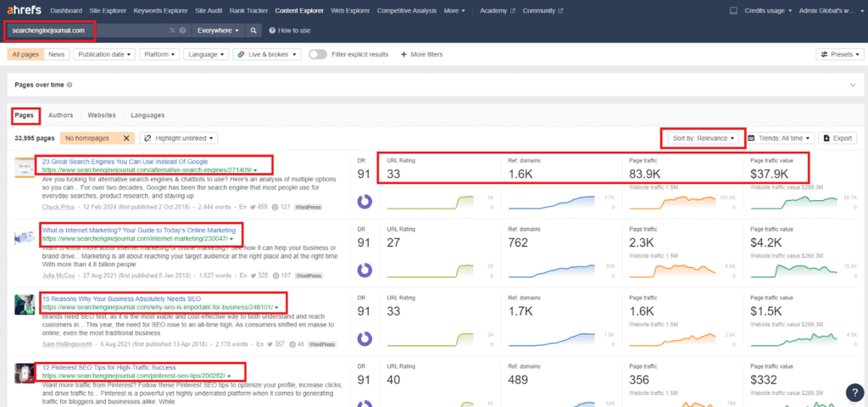This screenshot has height=407, width=868.
Task: Open the Admix Global's workspace menu
Action: 831,10
